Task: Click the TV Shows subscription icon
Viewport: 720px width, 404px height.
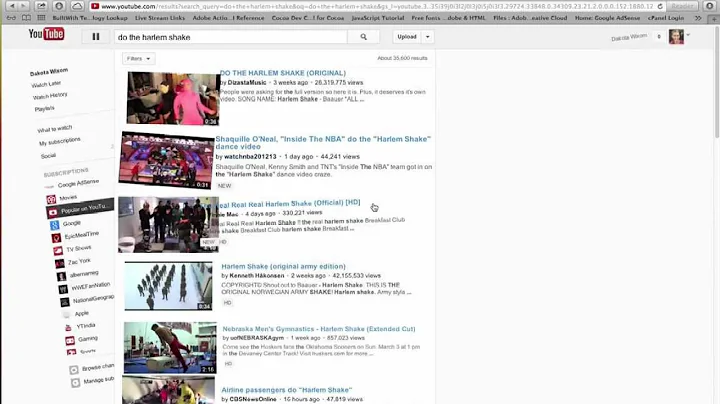Action: [x=58, y=251]
